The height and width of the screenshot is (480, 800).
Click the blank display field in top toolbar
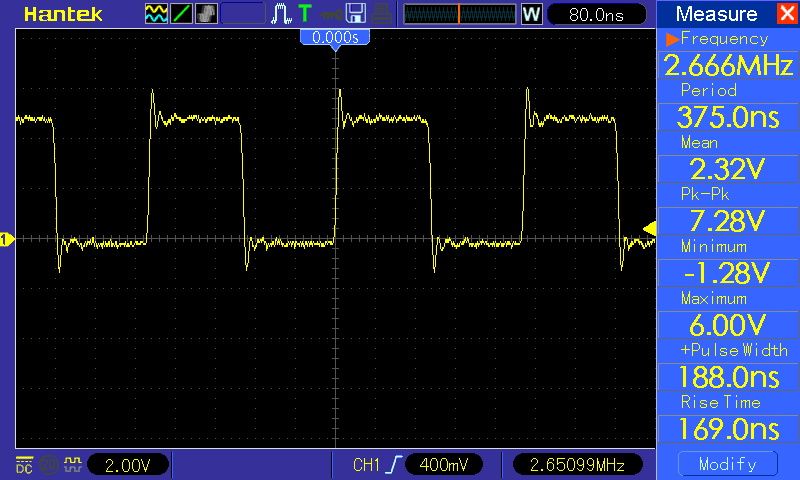[242, 14]
